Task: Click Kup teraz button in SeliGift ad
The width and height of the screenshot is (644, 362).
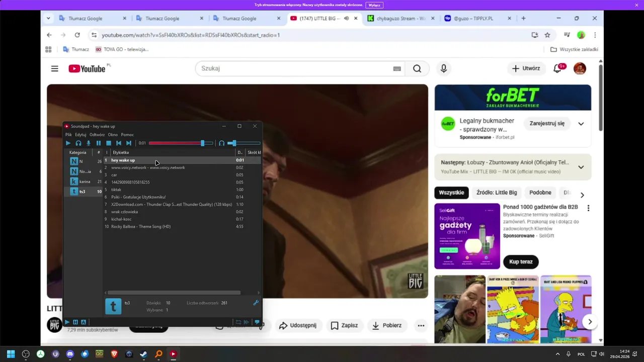Action: click(x=521, y=262)
